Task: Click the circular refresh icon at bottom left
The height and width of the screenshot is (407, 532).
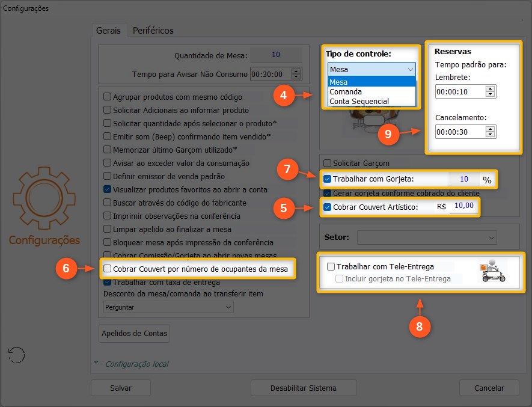Action: click(16, 355)
